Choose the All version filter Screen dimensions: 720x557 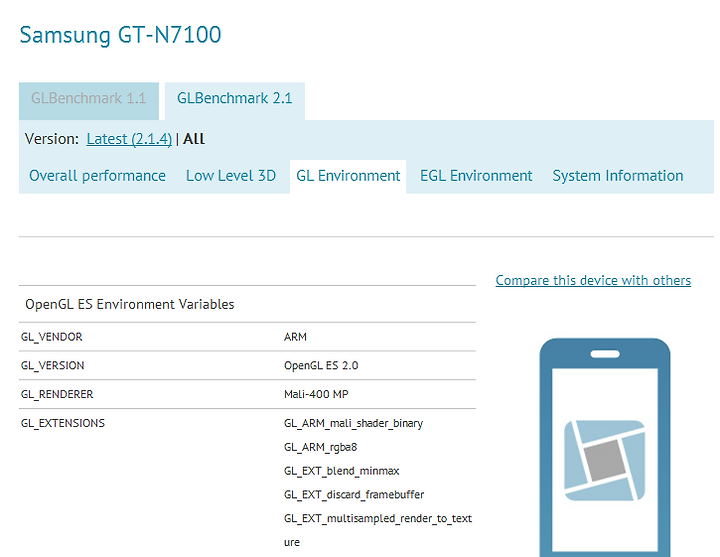pos(194,139)
